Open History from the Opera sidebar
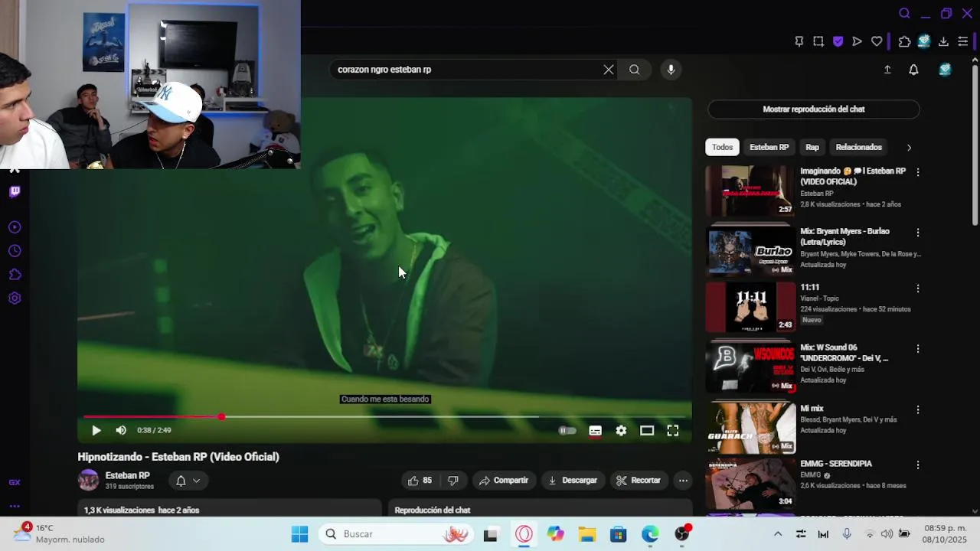The image size is (980, 551). point(15,251)
